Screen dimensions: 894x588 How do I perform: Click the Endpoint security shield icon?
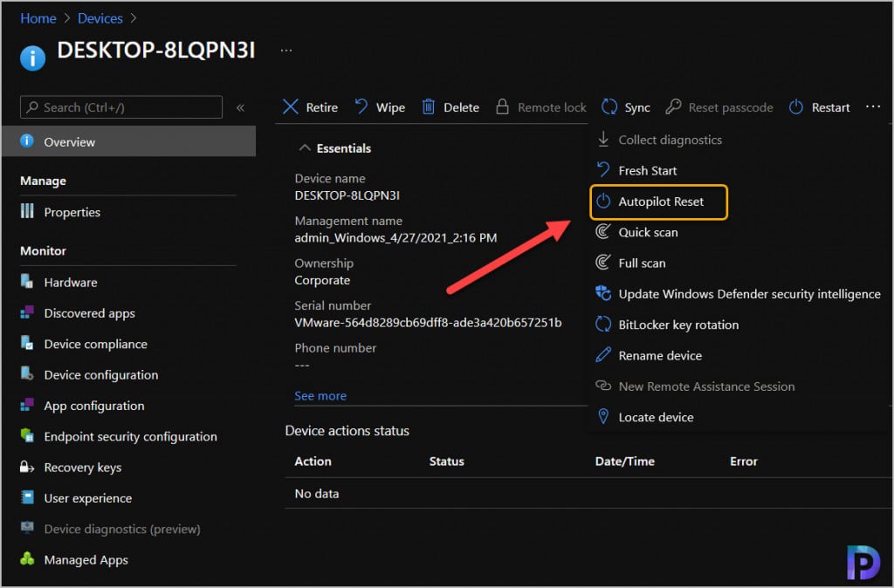(x=27, y=435)
